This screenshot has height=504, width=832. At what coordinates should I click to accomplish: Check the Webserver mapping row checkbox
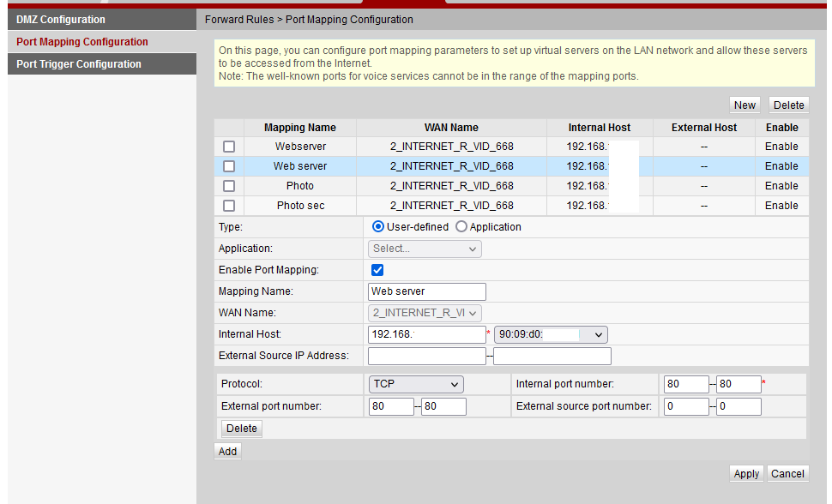click(x=229, y=147)
